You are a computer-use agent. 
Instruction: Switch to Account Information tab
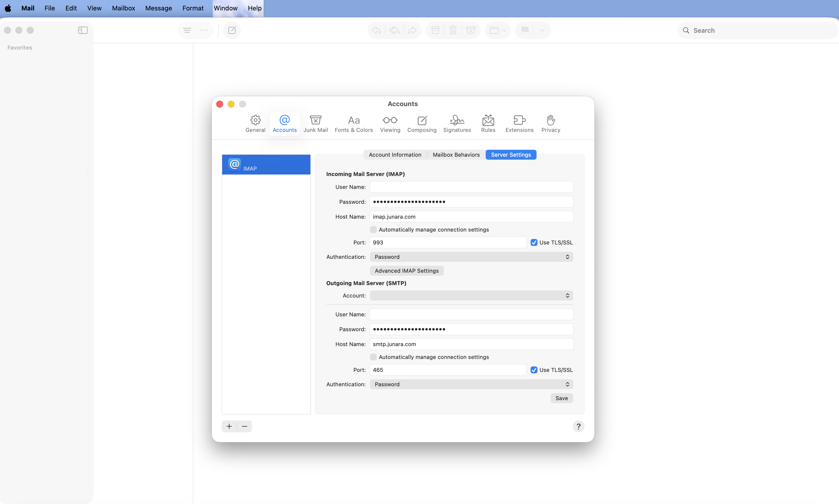[395, 154]
